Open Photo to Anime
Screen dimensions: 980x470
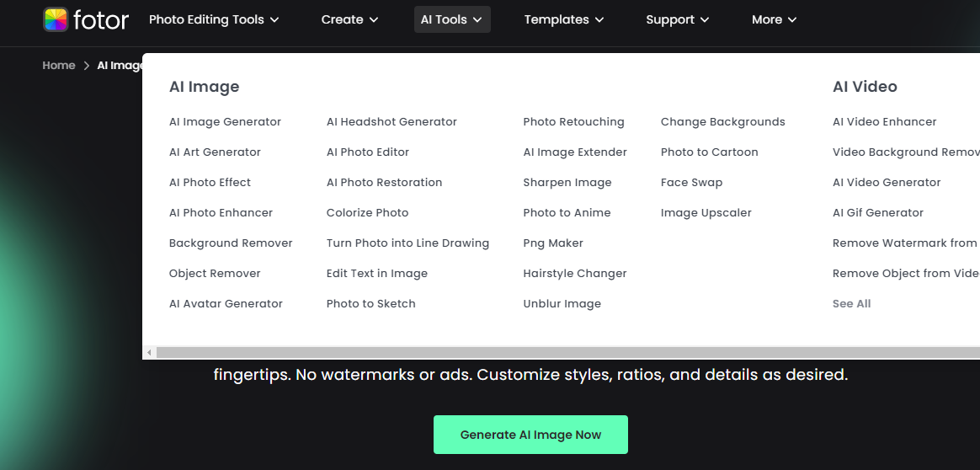pyautogui.click(x=567, y=212)
